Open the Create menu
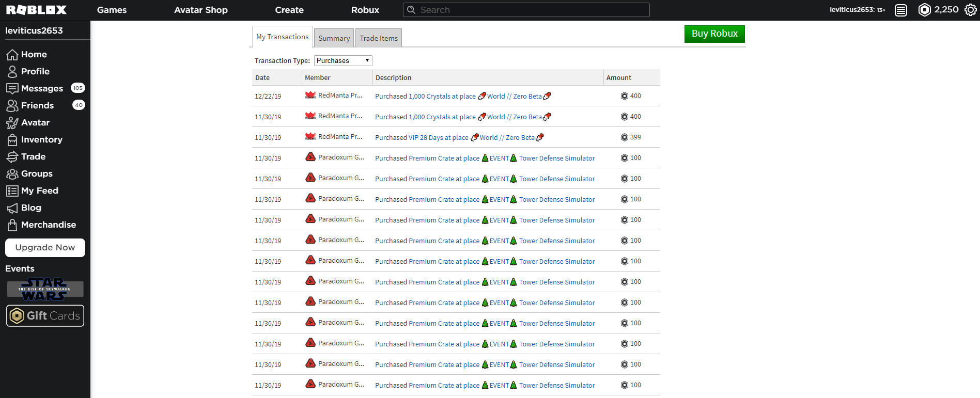 click(289, 10)
